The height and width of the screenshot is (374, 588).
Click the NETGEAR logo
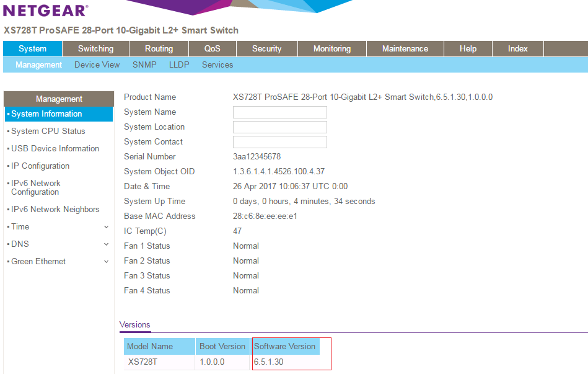tap(46, 11)
